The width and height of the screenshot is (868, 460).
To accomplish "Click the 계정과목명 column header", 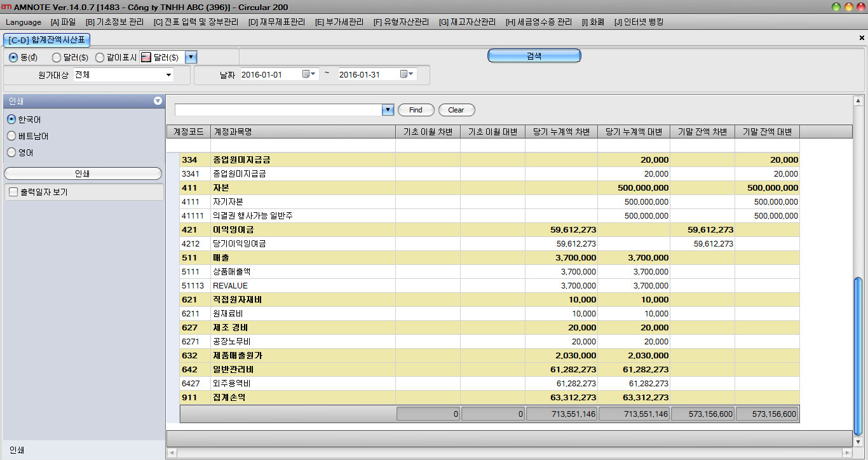I will (x=302, y=132).
